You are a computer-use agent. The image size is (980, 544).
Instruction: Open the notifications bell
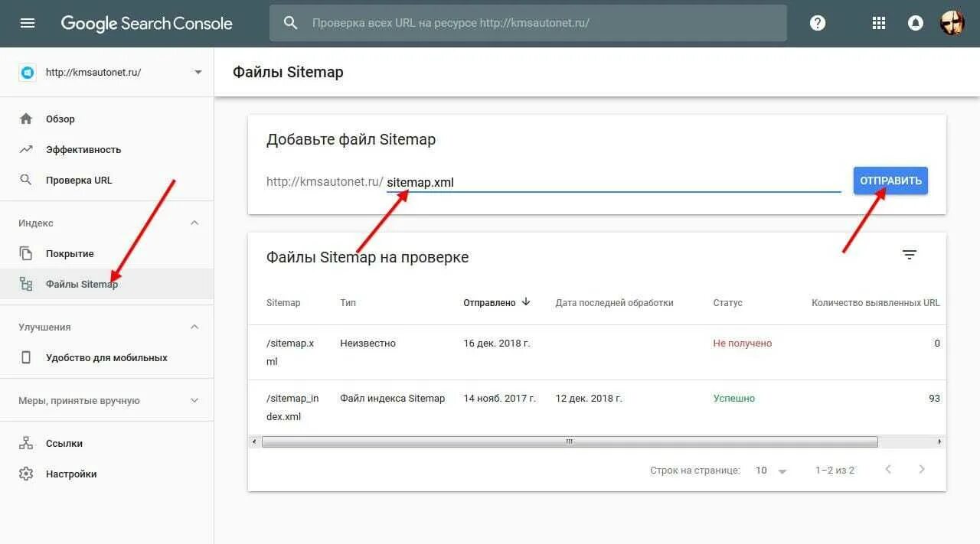(x=915, y=23)
